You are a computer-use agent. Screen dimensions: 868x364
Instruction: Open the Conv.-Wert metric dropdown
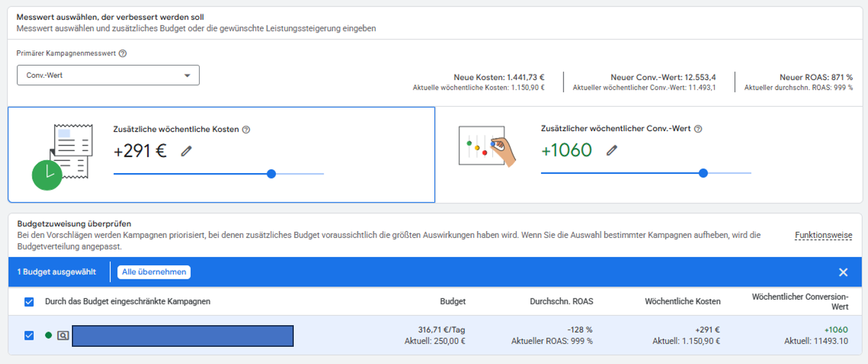(x=108, y=75)
